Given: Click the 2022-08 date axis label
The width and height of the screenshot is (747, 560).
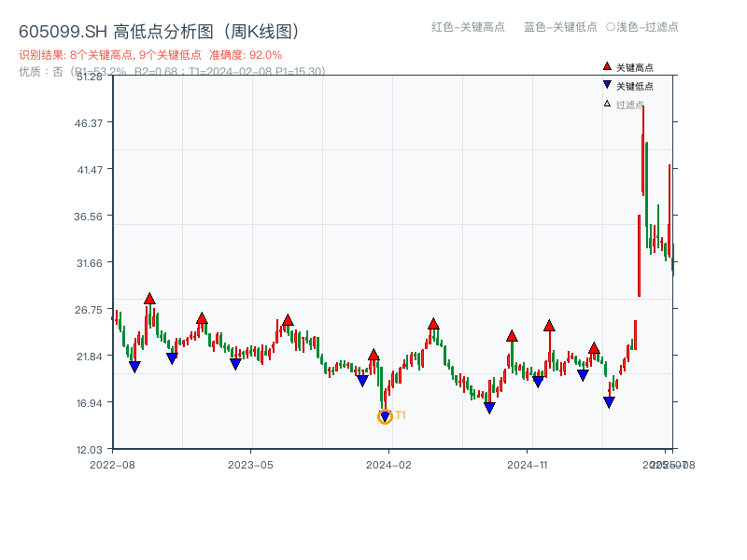Looking at the screenshot, I should pos(112,465).
